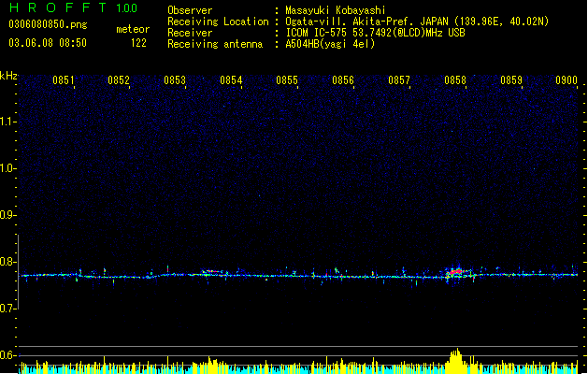This screenshot has height=374, width=588.
Task: Click the 0858 time axis marker
Action: point(455,80)
